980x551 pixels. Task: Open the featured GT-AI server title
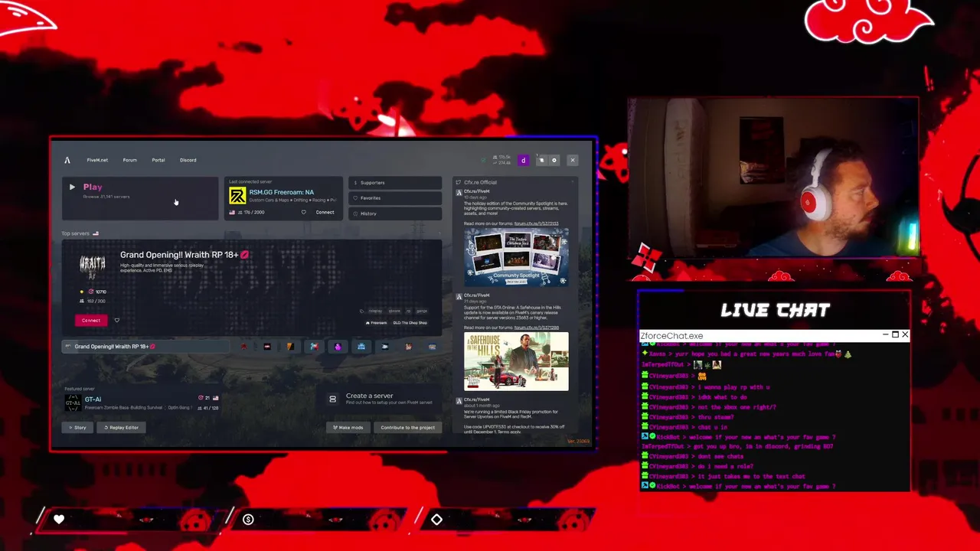pos(93,399)
